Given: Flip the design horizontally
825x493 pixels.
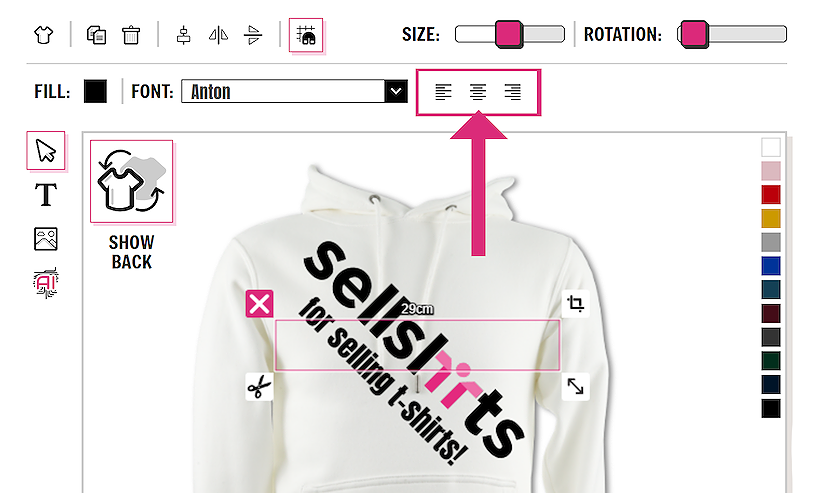Looking at the screenshot, I should point(218,35).
